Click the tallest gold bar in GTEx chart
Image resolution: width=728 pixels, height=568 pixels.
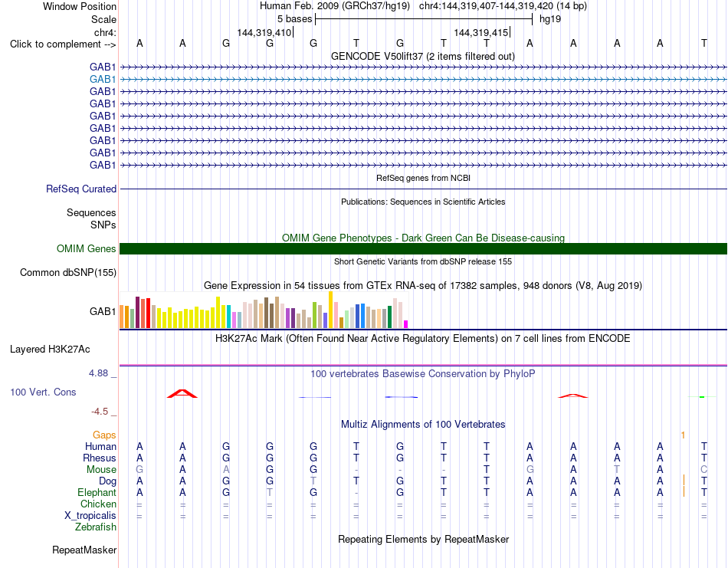click(x=330, y=310)
